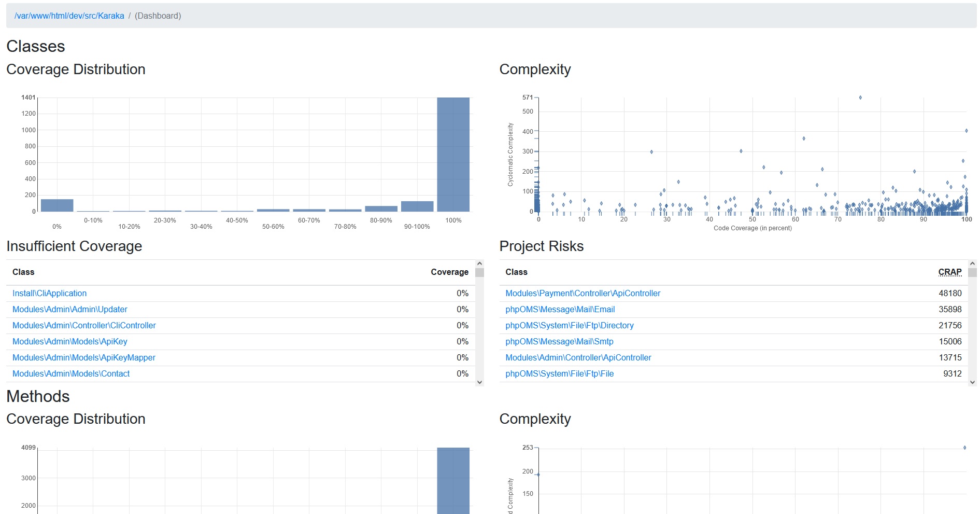Open phpOMS\System\File\Ftp\File risk link
The width and height of the screenshot is (980, 514).
[x=559, y=373]
